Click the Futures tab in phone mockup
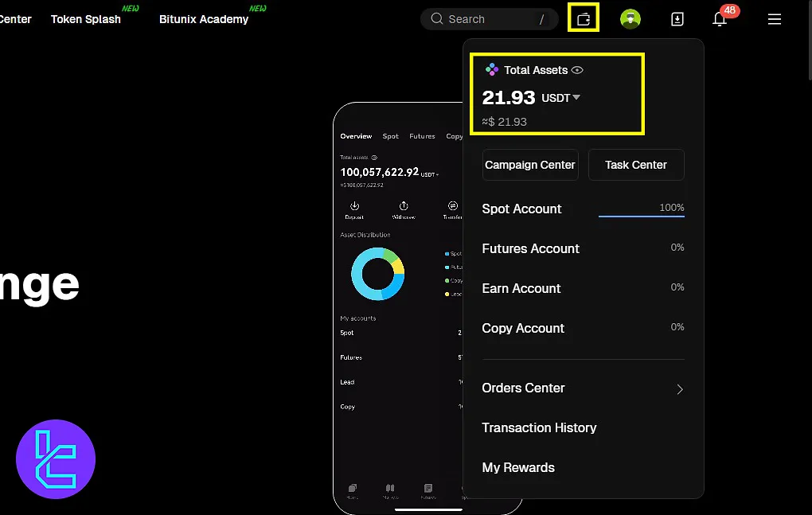 tap(422, 136)
